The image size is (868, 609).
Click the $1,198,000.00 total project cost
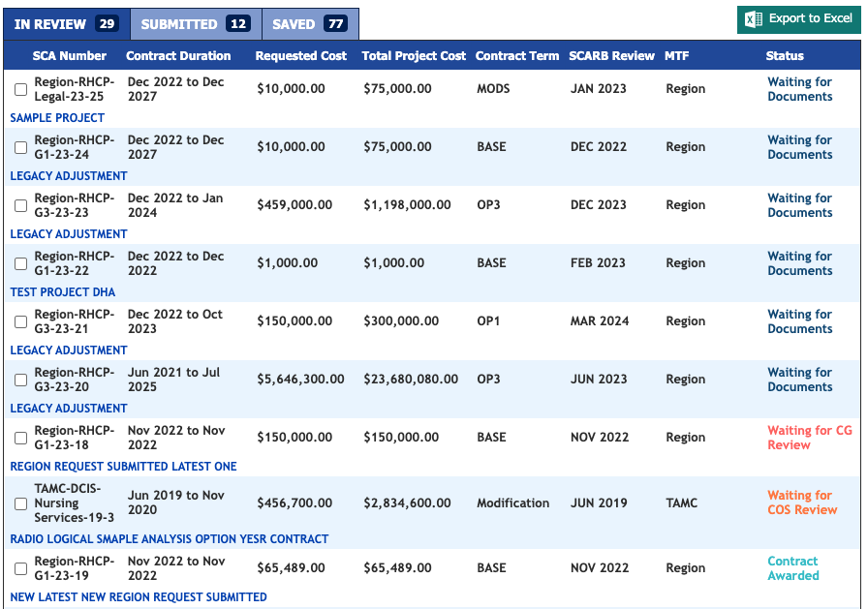tap(407, 204)
